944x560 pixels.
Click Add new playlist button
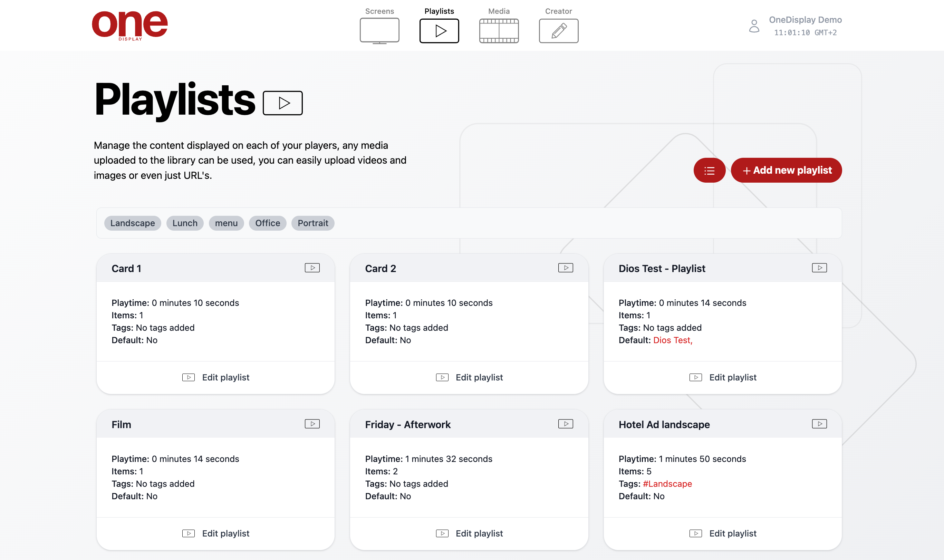(786, 171)
